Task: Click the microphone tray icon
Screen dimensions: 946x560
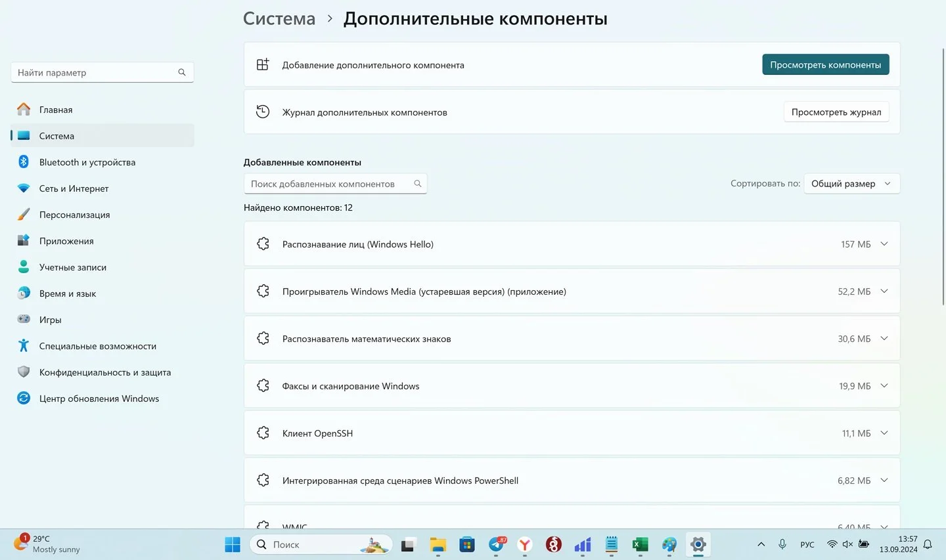Action: coord(782,544)
